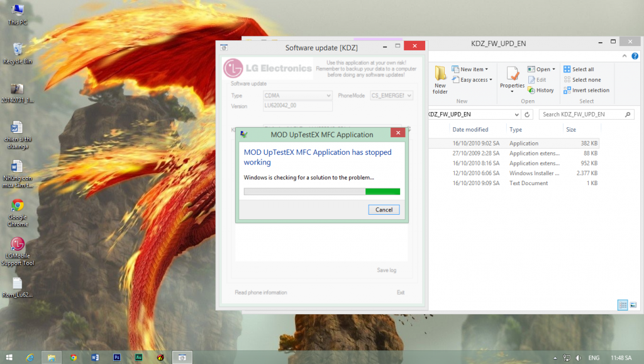
Task: Click the LG Electronics logo
Action: (267, 68)
